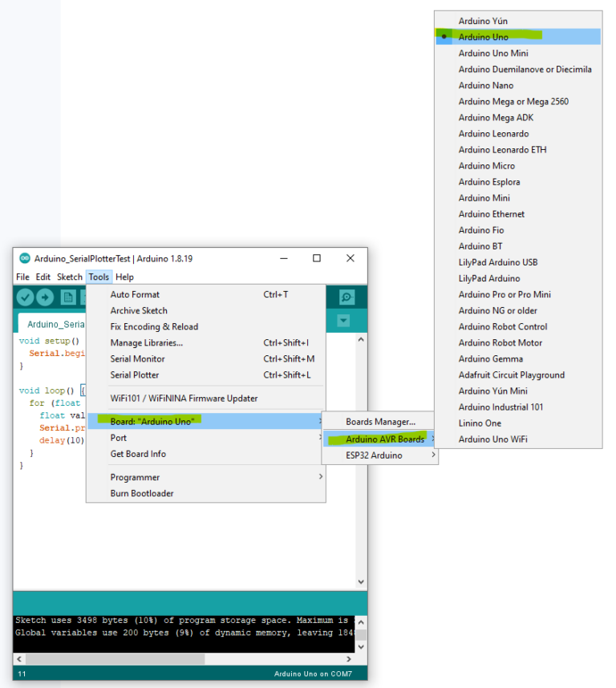This screenshot has height=688, width=616.
Task: Click Auto Format menu item
Action: 134,294
